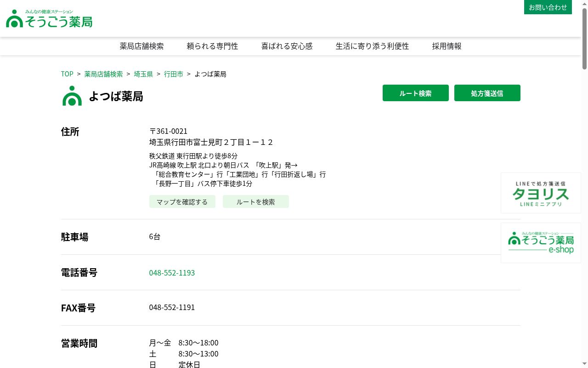588x368 pixels.
Task: Click the 秩父鉄道 東行田駅より徒歩8分 access line
Action: pyautogui.click(x=193, y=156)
